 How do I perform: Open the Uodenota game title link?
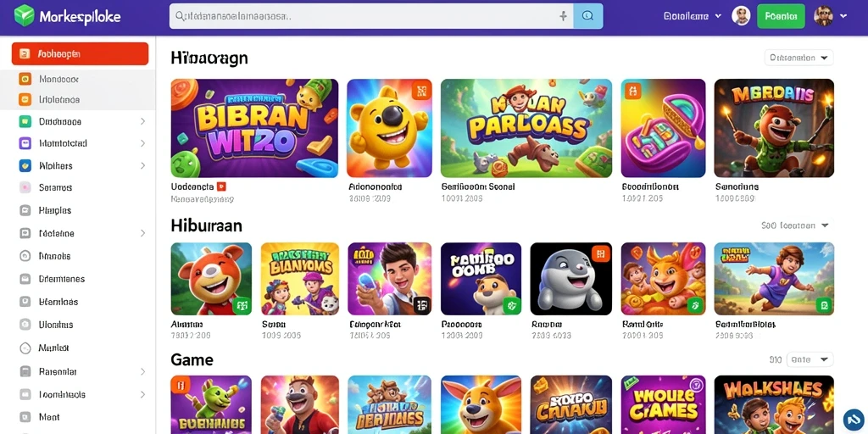192,187
